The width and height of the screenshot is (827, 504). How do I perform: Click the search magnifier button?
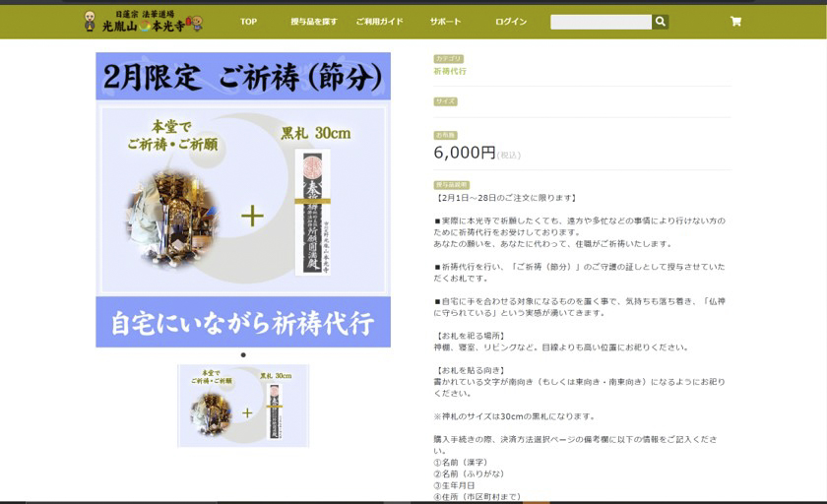(661, 22)
